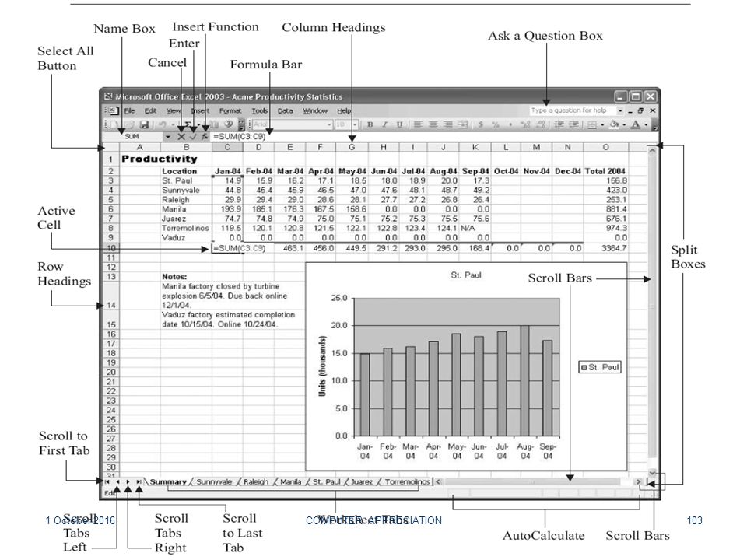Click Scroll to Last Tab button
747x560 pixels.
(139, 482)
